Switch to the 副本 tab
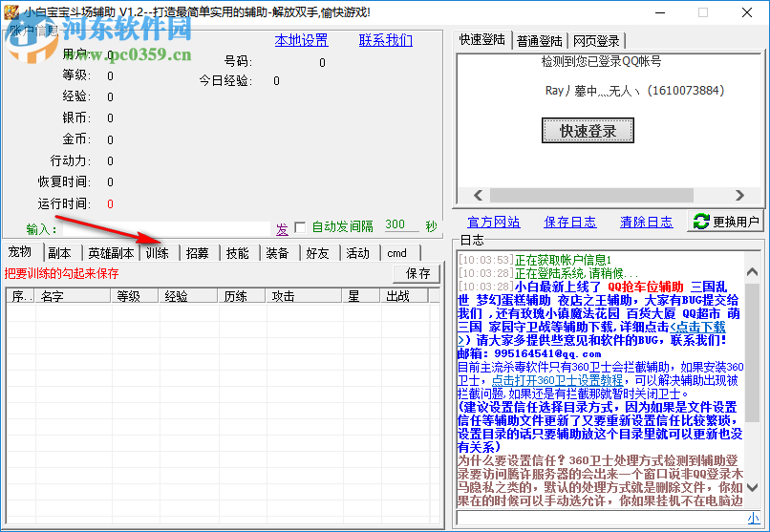The height and width of the screenshot is (532, 770). coord(60,253)
